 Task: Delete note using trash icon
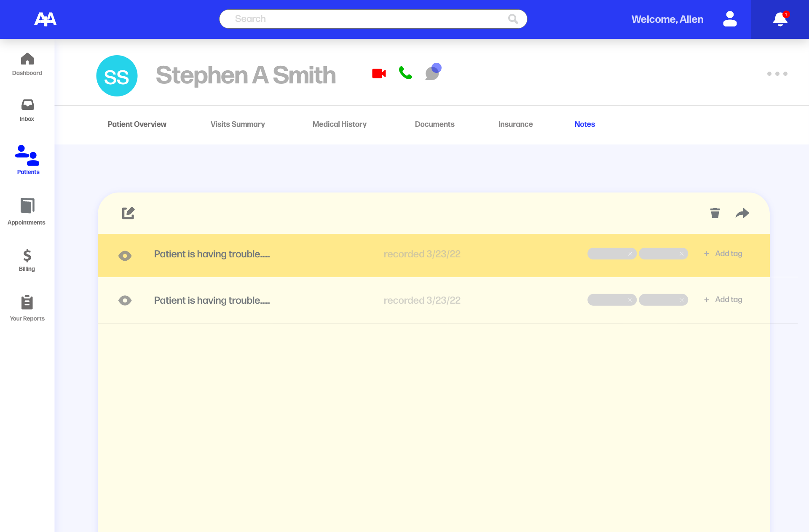[715, 213]
